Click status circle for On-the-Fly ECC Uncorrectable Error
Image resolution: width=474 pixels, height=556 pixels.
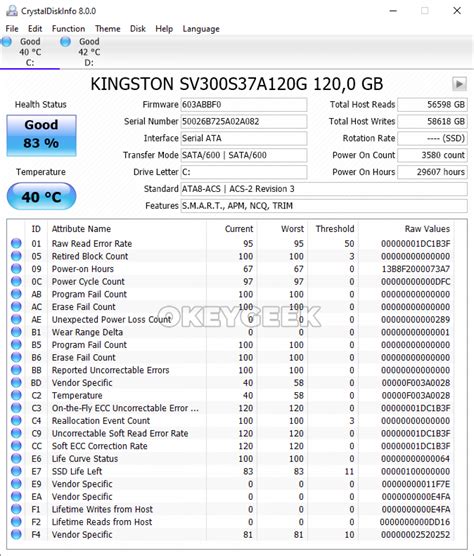click(x=16, y=408)
